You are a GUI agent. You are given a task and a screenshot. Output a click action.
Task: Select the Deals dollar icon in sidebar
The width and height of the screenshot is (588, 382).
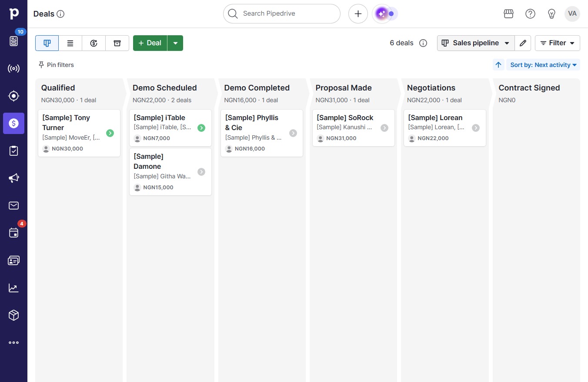(14, 123)
